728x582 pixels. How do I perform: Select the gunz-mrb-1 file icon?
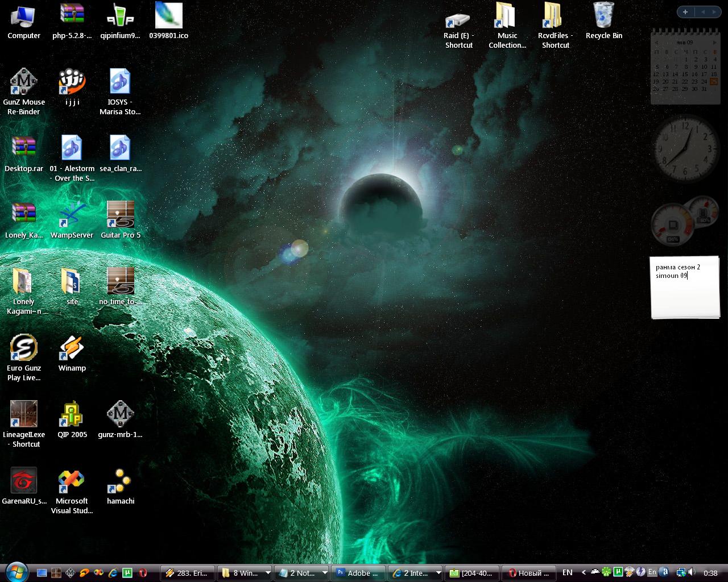click(120, 420)
